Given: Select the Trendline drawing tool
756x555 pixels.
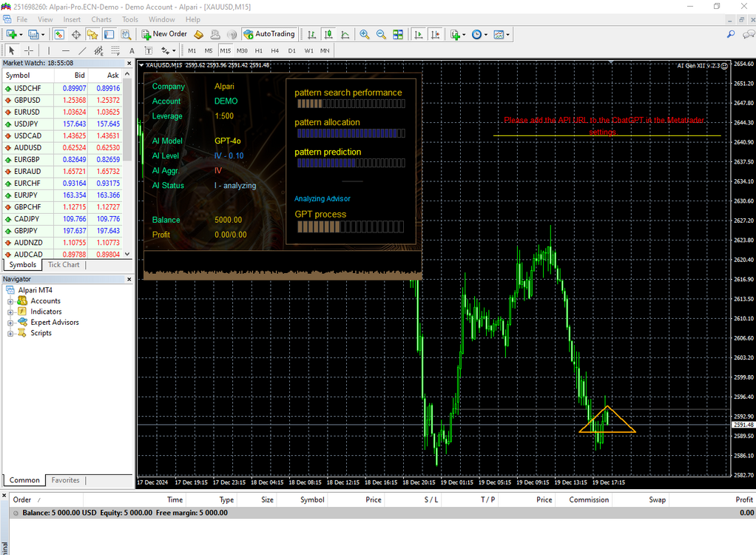Looking at the screenshot, I should [x=82, y=50].
